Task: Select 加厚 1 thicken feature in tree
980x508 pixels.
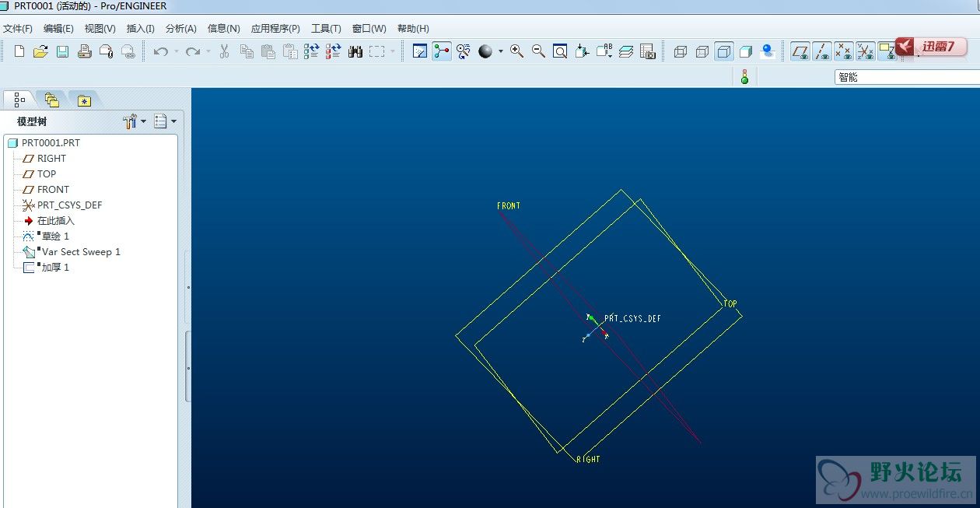Action: [x=46, y=268]
